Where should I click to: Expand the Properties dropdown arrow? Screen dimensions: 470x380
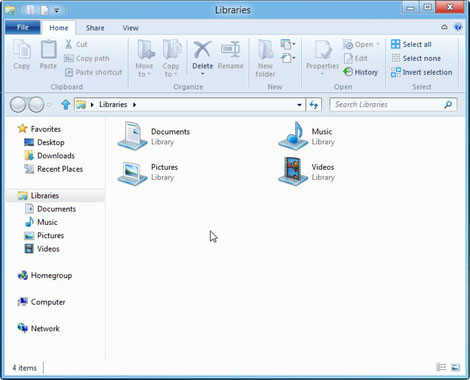[x=322, y=74]
